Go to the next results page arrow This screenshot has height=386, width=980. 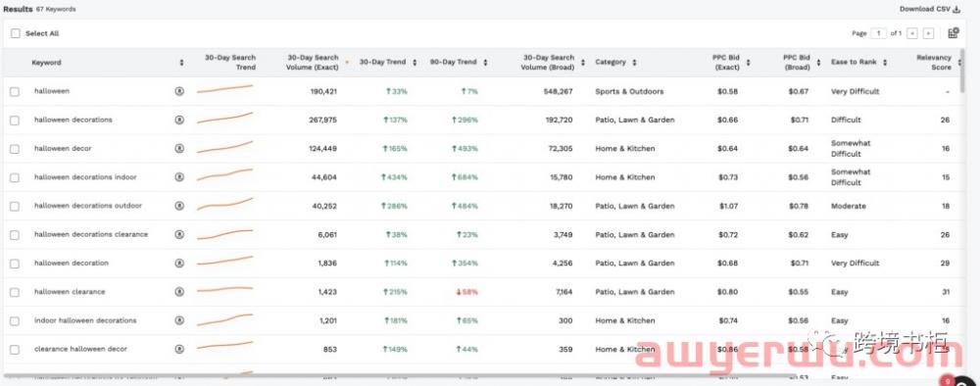click(929, 33)
